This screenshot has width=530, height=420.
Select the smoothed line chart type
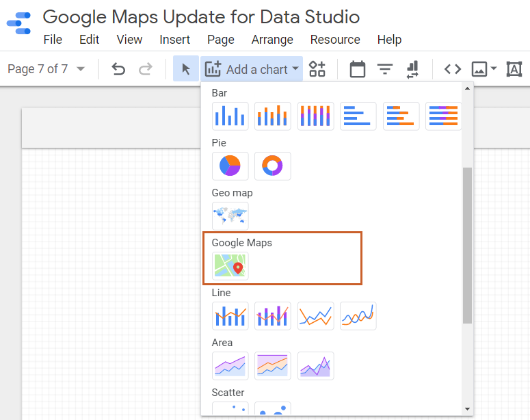pyautogui.click(x=358, y=316)
